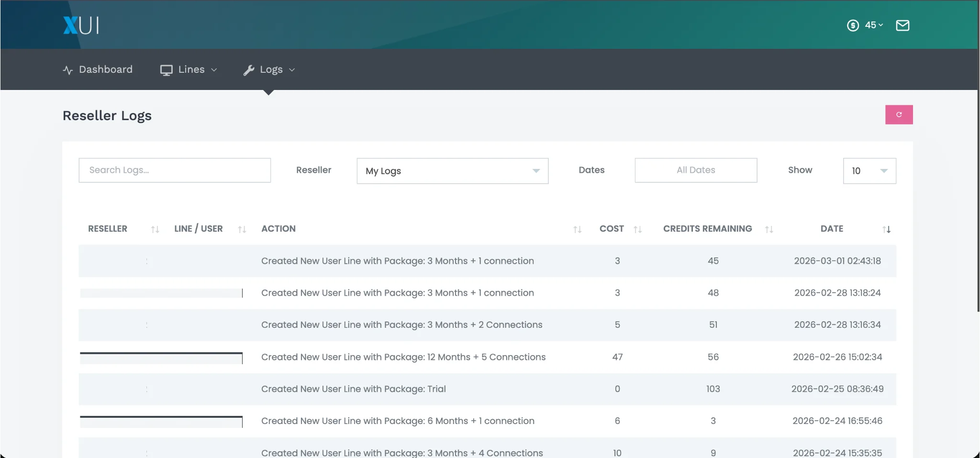980x458 pixels.
Task: Sort by Action column arrows
Action: pyautogui.click(x=577, y=229)
